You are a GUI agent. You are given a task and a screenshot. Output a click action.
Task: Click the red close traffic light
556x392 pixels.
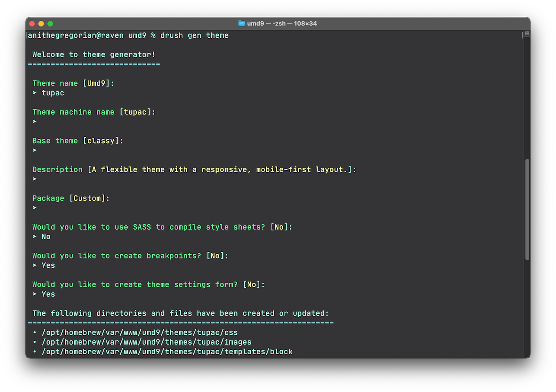[32, 24]
